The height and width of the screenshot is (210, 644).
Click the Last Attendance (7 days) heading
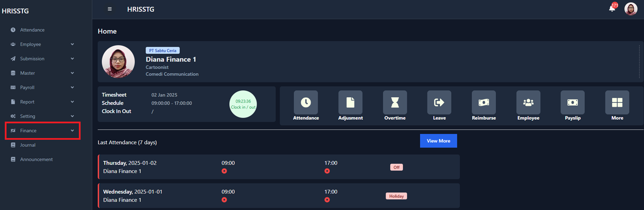[127, 143]
